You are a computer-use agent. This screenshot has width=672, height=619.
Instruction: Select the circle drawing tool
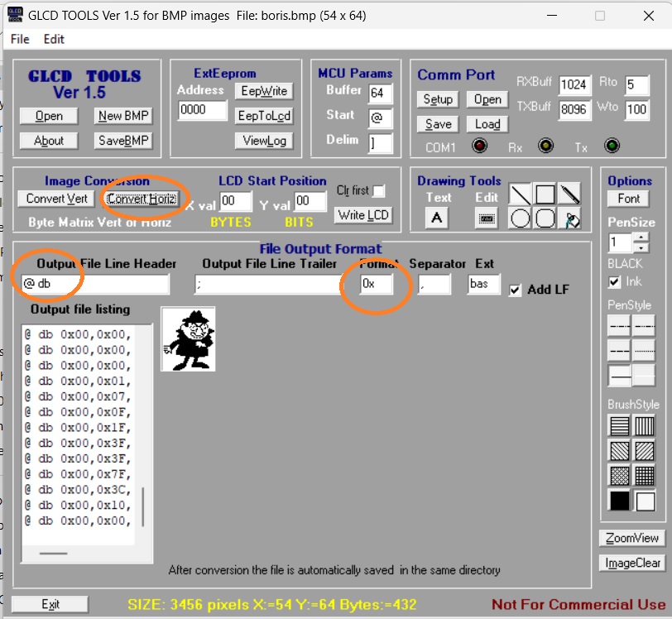coord(520,218)
